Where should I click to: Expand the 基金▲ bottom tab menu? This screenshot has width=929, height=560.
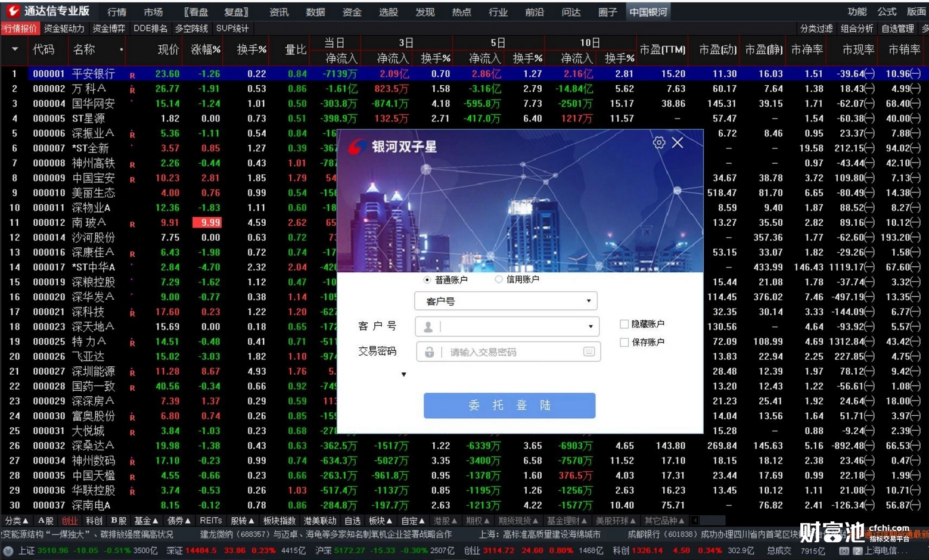click(147, 521)
